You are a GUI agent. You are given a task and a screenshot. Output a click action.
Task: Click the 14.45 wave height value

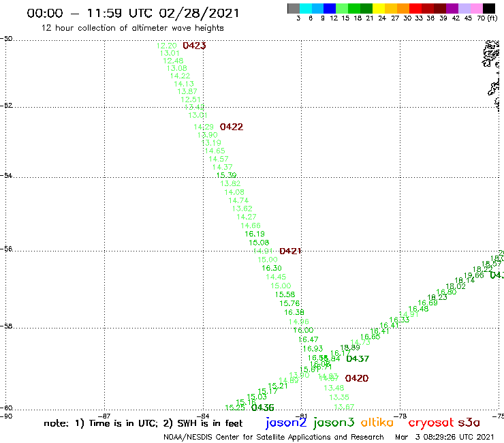click(x=276, y=277)
